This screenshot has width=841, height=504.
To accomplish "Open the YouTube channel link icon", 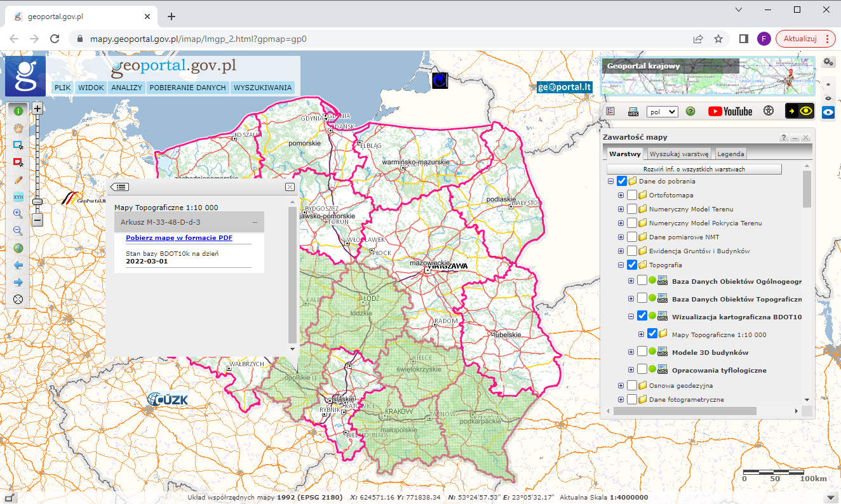I will point(730,111).
